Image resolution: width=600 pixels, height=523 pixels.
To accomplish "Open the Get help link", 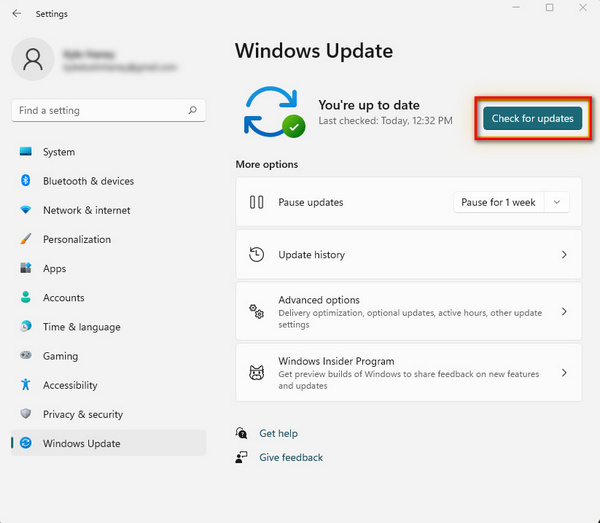I will coord(278,433).
